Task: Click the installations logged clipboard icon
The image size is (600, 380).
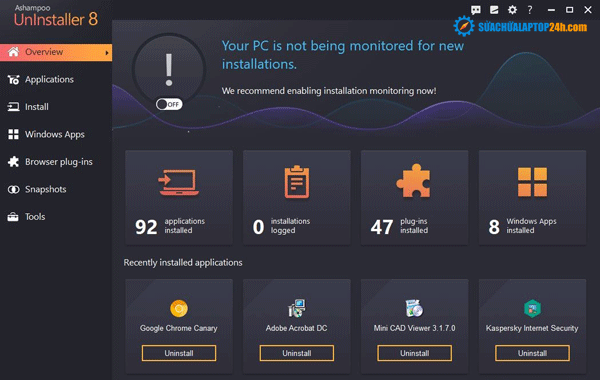Action: click(297, 182)
